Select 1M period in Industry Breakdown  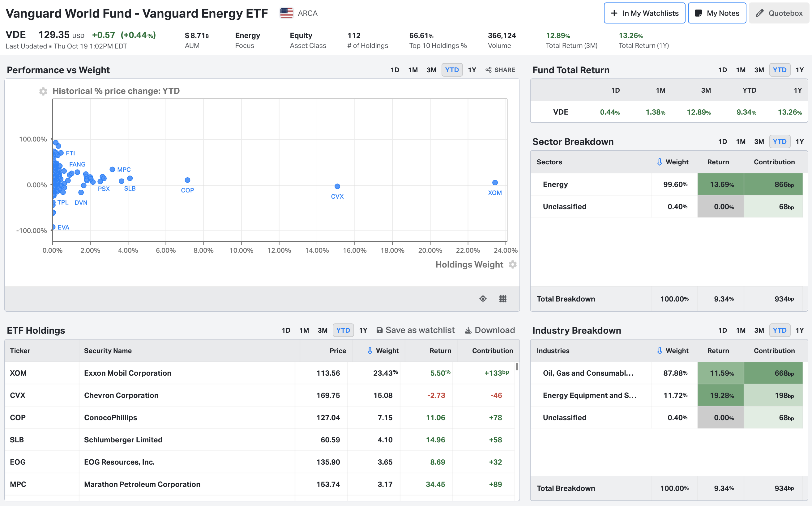click(x=741, y=330)
